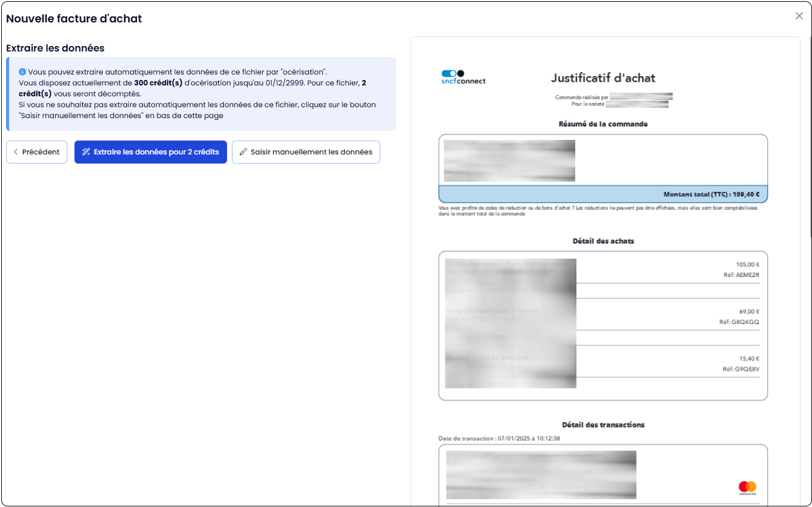Choose Saisir manuellement les données
812x507 pixels.
click(x=306, y=152)
